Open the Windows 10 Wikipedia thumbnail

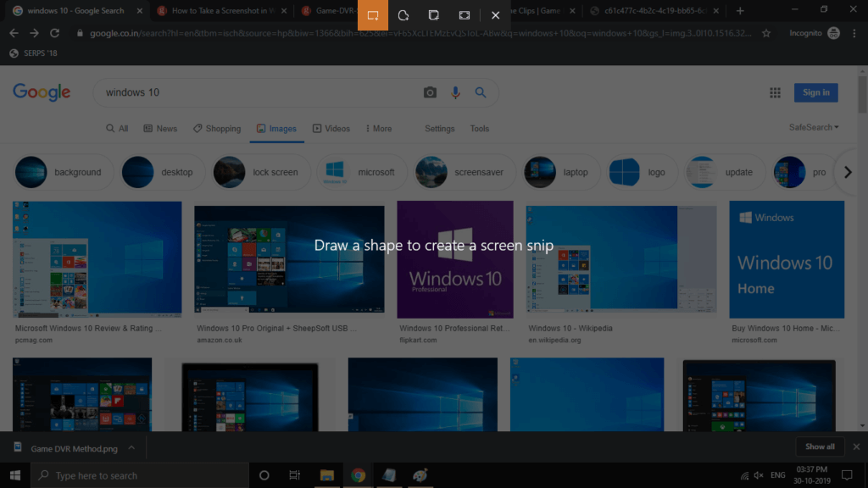(x=621, y=259)
